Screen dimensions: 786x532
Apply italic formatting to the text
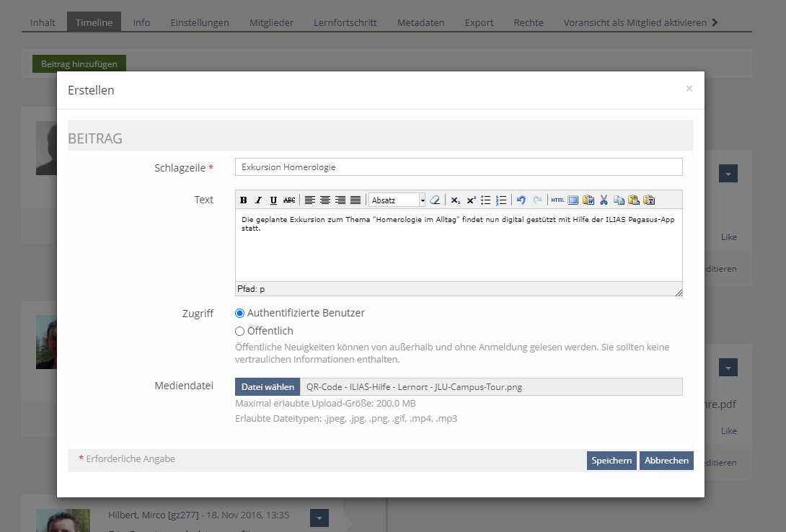pos(258,200)
